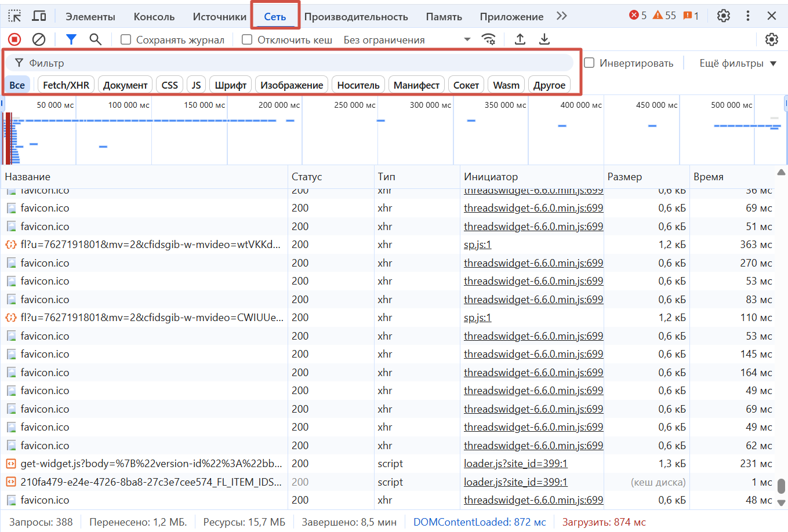Stop recording network log
This screenshot has height=532, width=788.
[14, 39]
